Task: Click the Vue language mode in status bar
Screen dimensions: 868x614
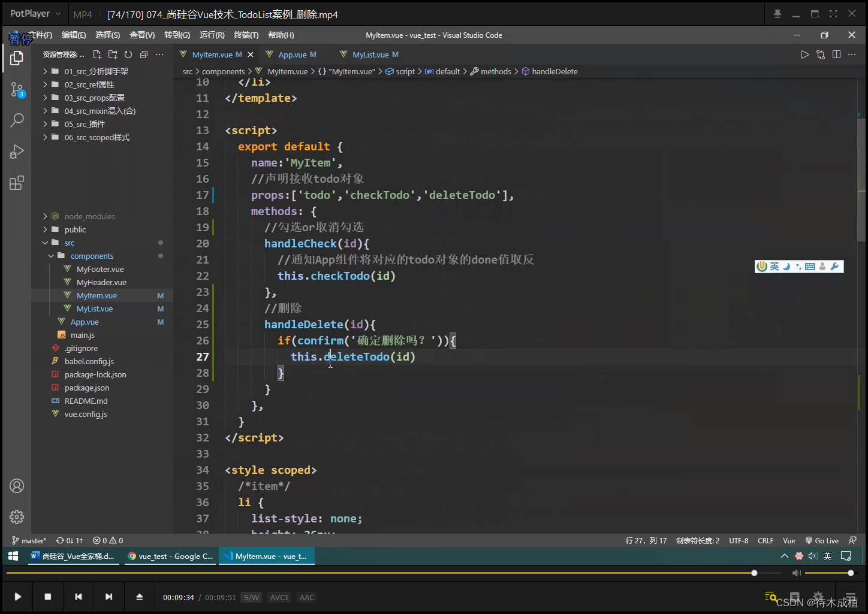Action: tap(789, 540)
